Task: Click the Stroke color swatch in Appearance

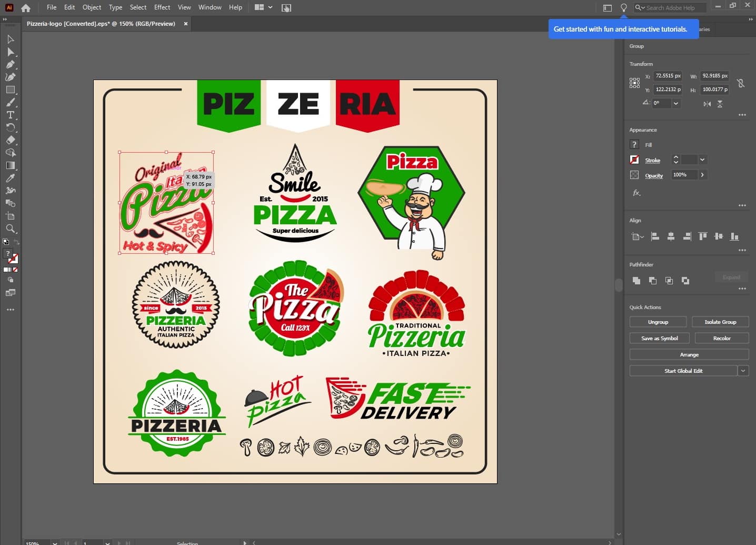Action: (634, 160)
